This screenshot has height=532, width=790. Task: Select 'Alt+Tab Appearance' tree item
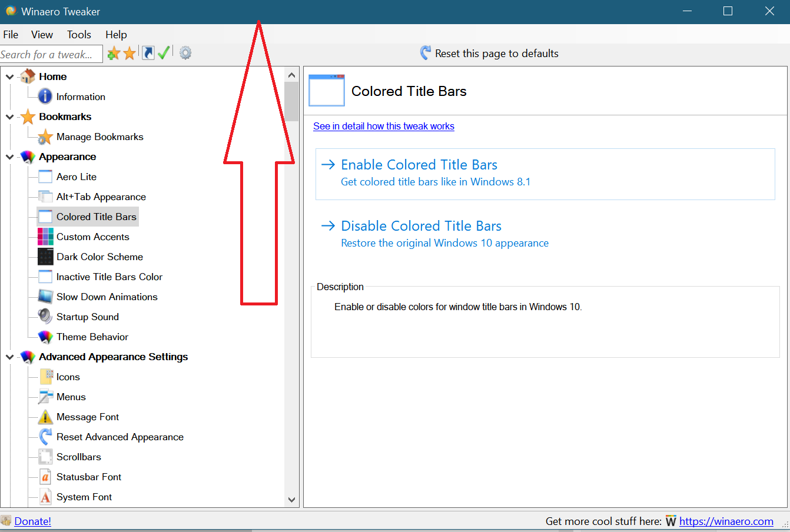tap(101, 197)
